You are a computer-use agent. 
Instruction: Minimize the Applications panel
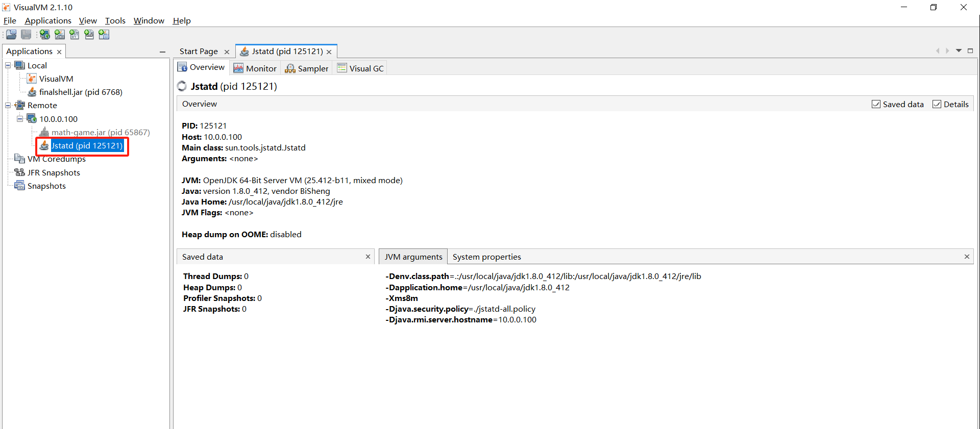[x=162, y=52]
